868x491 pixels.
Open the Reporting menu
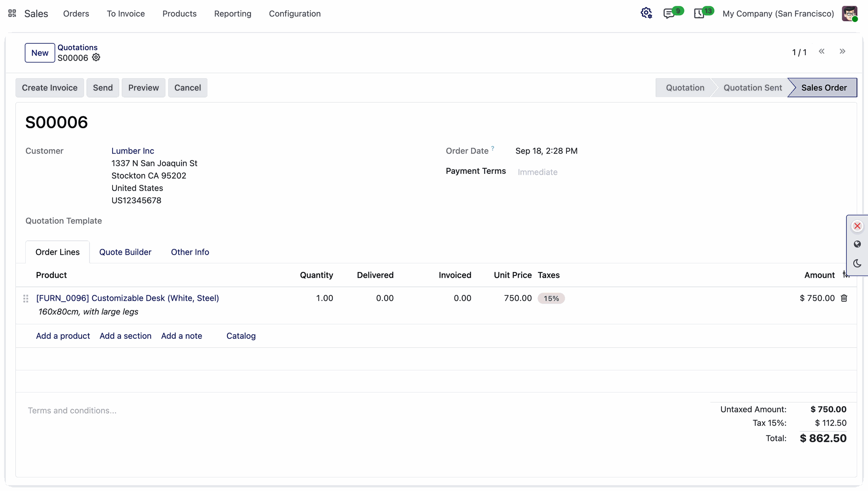click(x=233, y=14)
